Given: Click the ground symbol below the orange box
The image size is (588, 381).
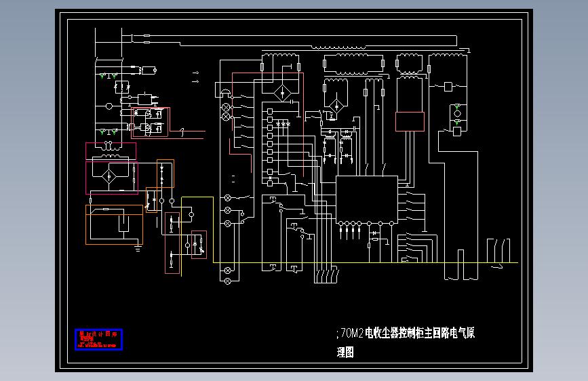Looking at the screenshot, I should [138, 248].
